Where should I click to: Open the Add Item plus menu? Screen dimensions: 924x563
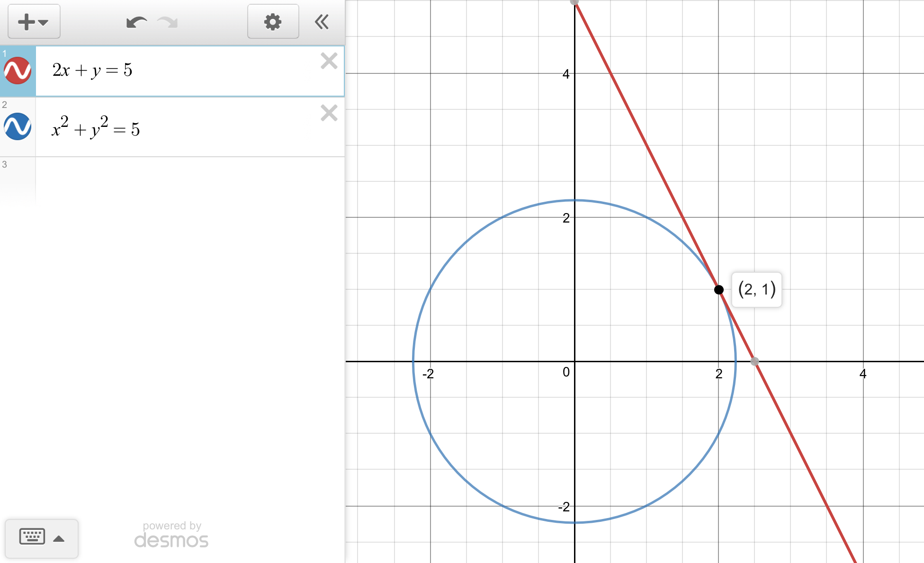(x=33, y=22)
